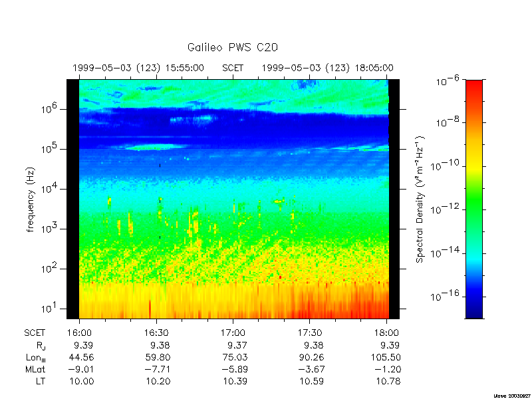Click the 'Spectral Density' colorbar label
The height and width of the screenshot is (399, 532).
(x=420, y=199)
